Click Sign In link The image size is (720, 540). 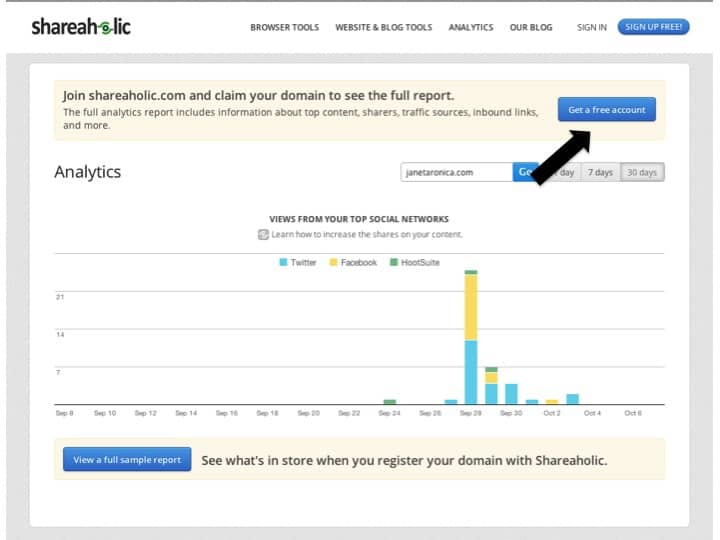pos(591,28)
